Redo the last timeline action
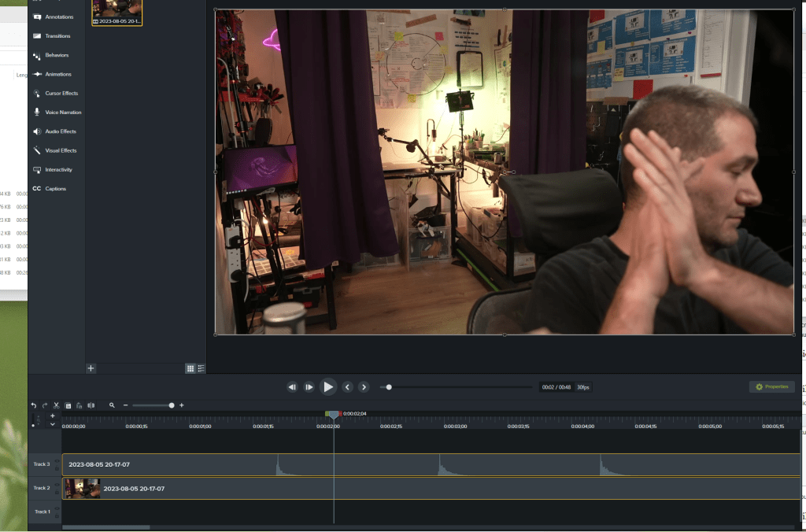 45,405
